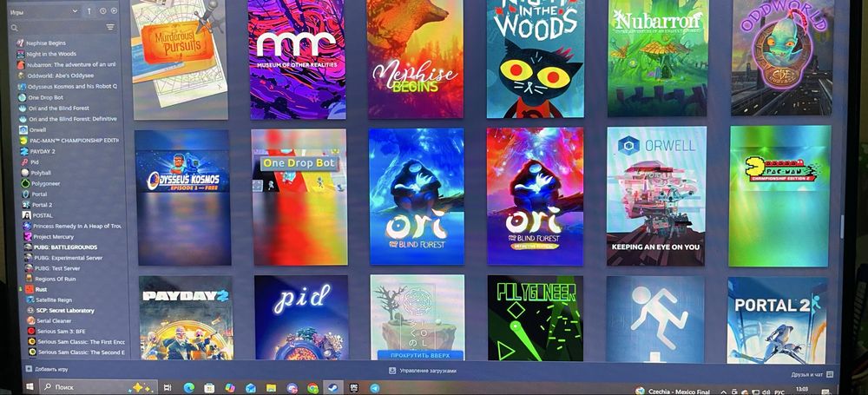Screen dimensions: 868x395
Task: Open Telegram from the taskbar
Action: tap(375, 388)
